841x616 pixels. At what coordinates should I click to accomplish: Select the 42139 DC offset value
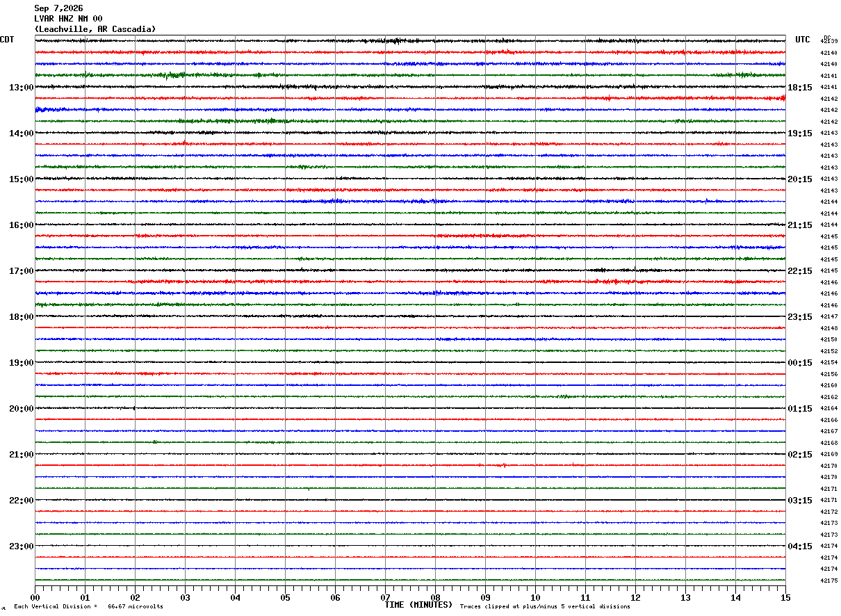[x=829, y=42]
